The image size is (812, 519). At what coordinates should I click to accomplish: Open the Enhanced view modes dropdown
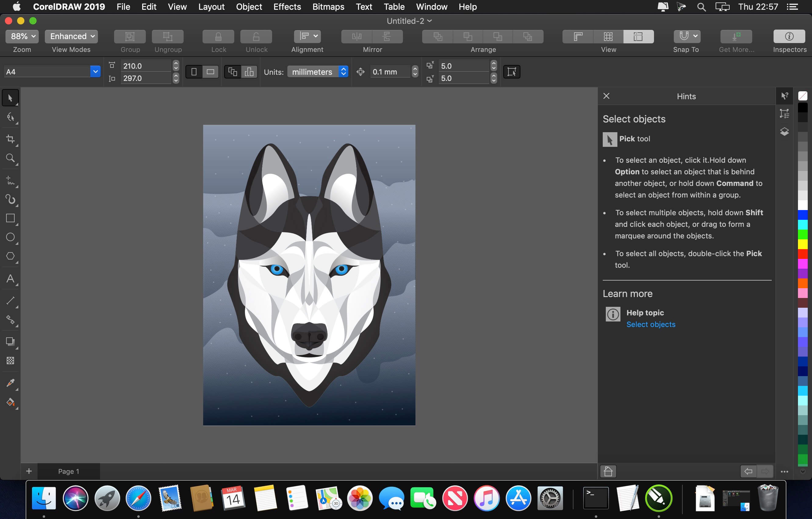(71, 36)
